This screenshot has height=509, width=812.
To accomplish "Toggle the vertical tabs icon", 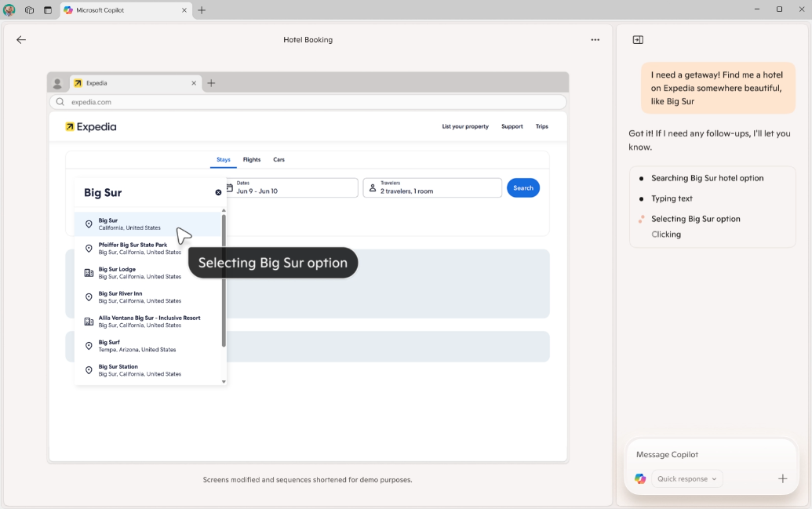I will (48, 10).
